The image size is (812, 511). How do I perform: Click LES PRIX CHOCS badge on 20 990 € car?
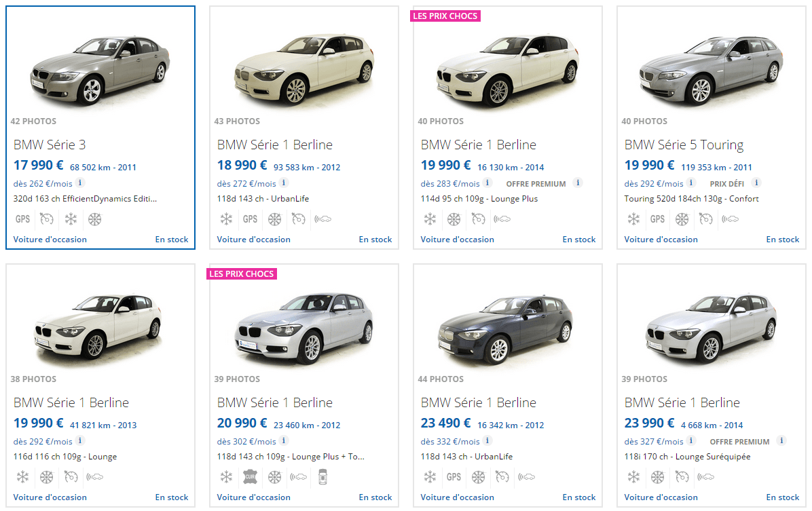(x=242, y=273)
